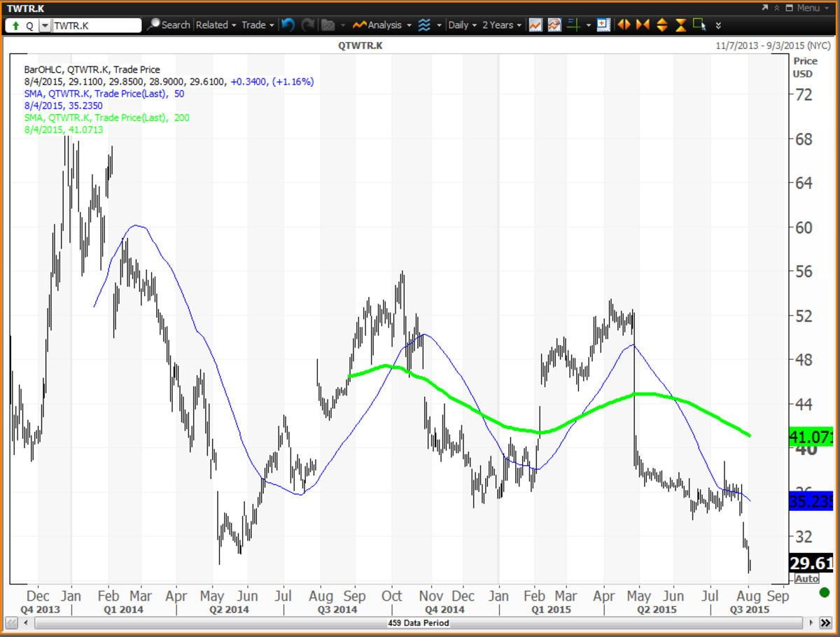The width and height of the screenshot is (840, 637).
Task: Click the Price USD axis header
Action: click(804, 67)
